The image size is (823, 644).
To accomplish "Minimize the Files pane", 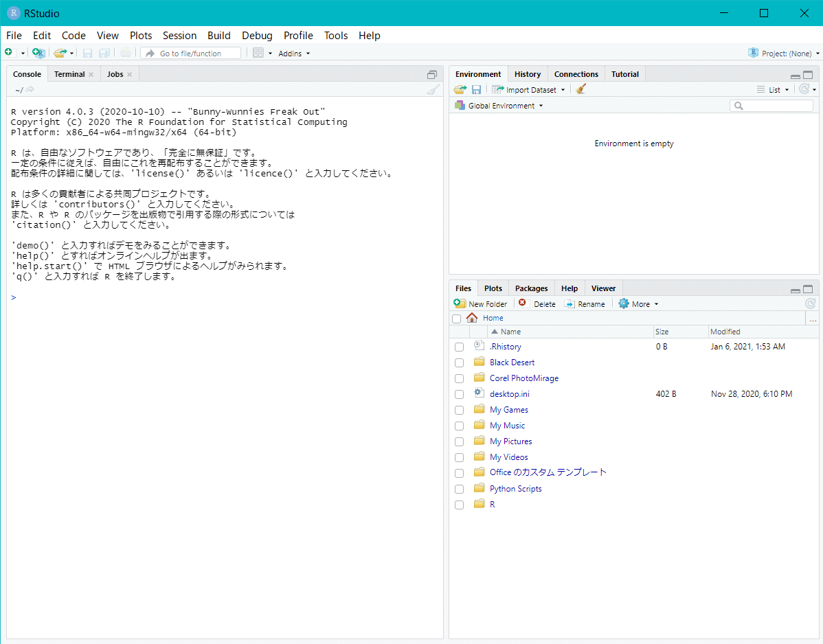I will click(x=796, y=290).
